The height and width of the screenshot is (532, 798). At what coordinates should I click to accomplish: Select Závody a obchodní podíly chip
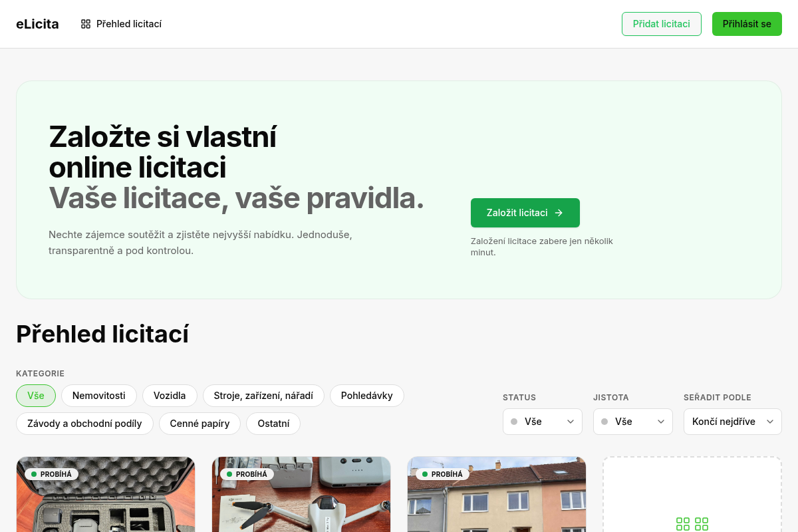click(x=84, y=424)
